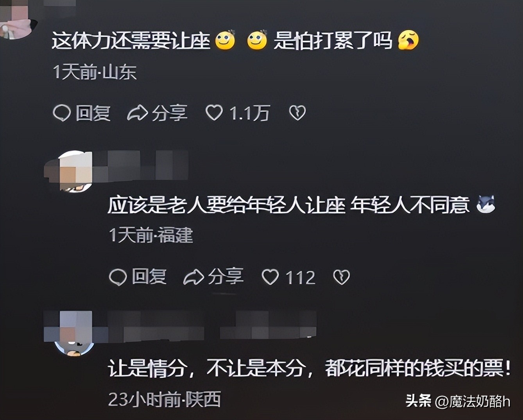
Task: Click the blurred username above the Shaanxi comment
Action: [212, 325]
